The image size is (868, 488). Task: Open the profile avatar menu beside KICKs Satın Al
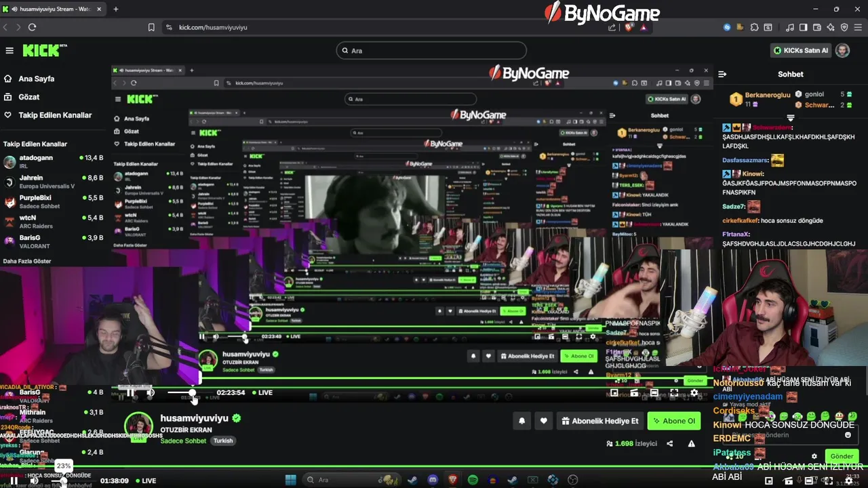click(842, 50)
